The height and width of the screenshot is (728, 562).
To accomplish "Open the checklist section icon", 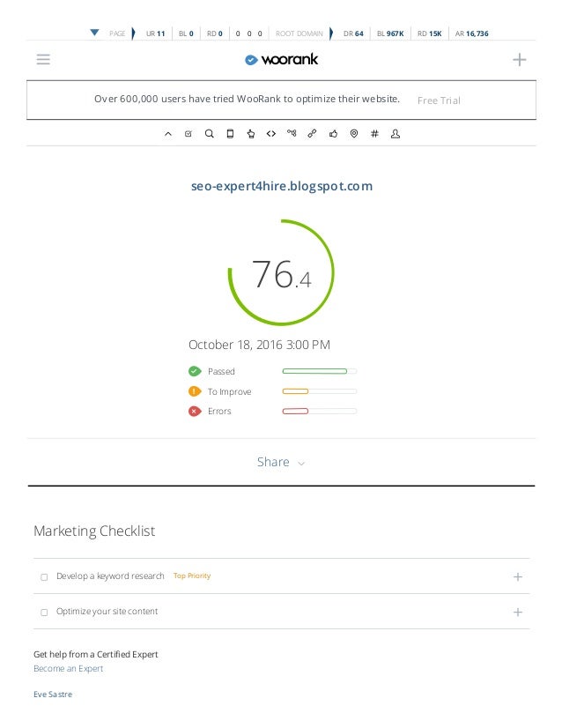I will tap(189, 134).
